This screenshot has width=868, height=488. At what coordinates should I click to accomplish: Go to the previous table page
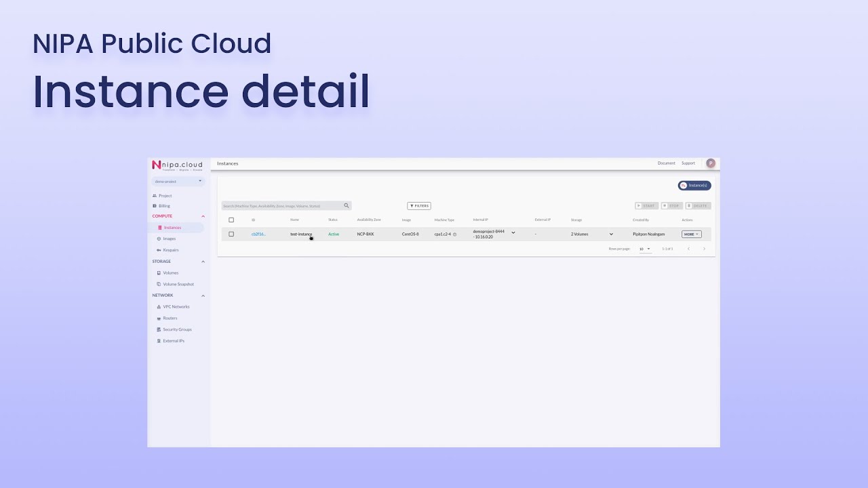tap(688, 249)
